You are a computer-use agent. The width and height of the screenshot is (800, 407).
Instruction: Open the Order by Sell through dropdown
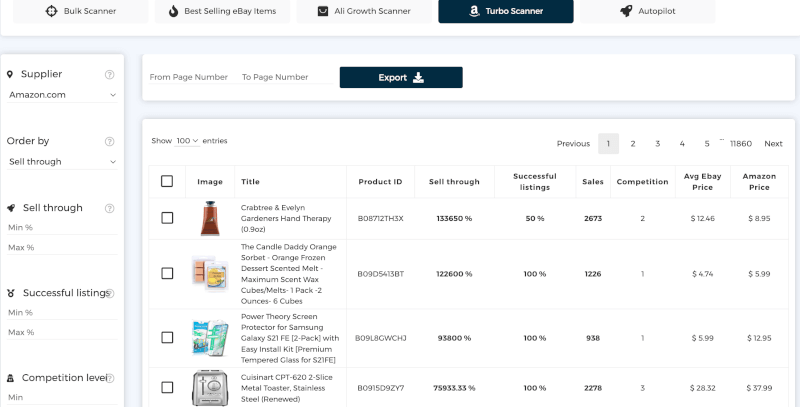pos(62,162)
